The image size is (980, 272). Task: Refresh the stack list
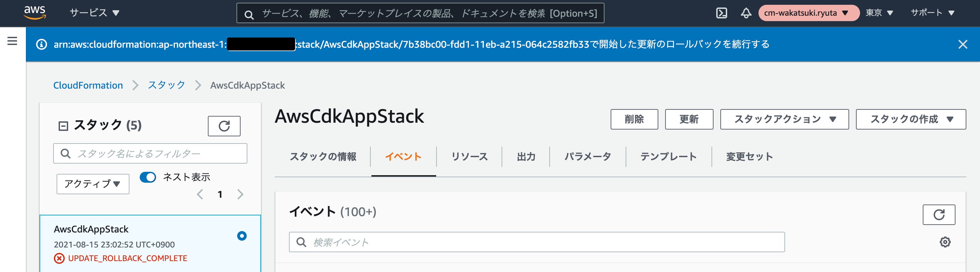(224, 126)
